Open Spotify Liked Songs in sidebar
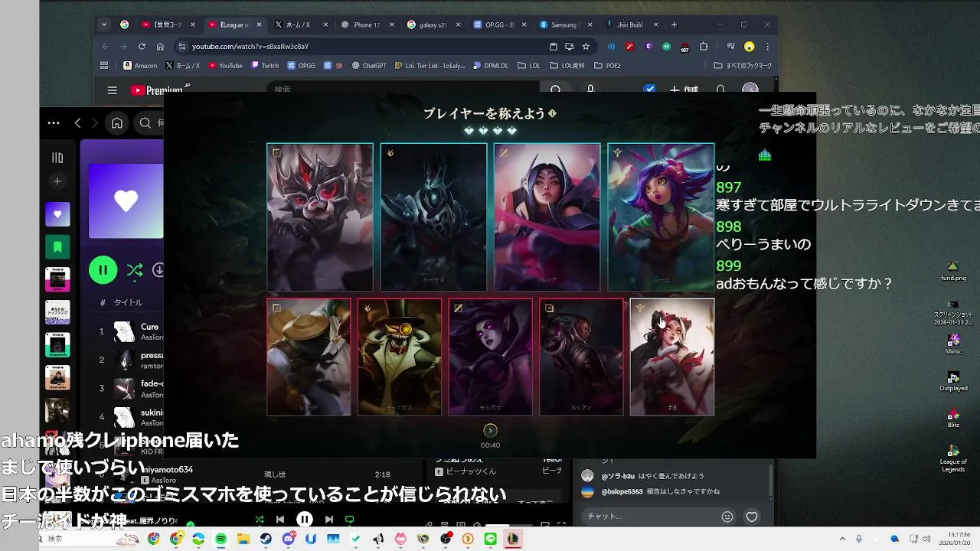Viewport: 980px width, 551px height. click(57, 214)
